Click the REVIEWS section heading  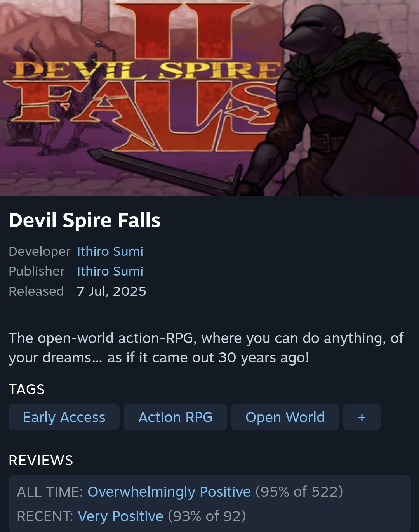[x=41, y=460]
